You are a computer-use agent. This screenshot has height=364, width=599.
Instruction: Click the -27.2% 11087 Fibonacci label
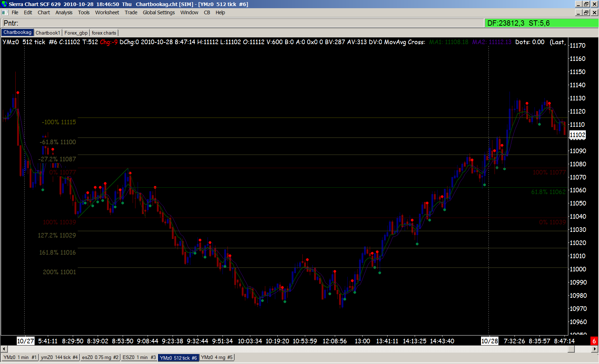57,159
